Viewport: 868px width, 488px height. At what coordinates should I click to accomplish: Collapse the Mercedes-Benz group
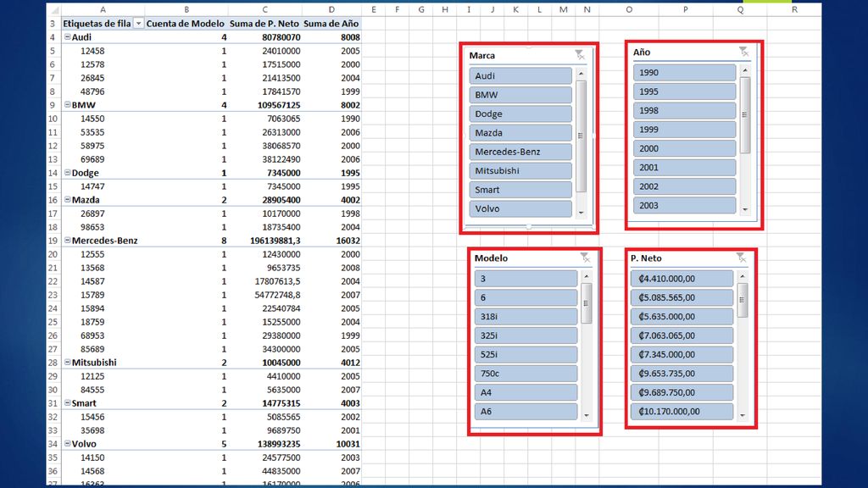[x=68, y=240]
